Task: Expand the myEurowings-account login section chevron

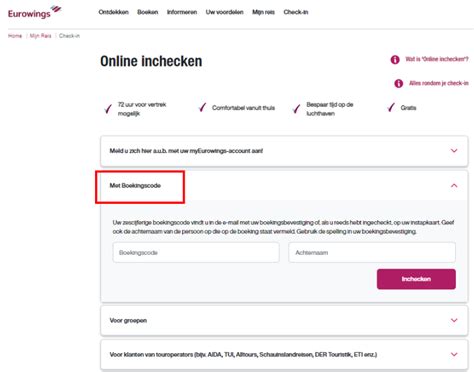Action: 454,151
